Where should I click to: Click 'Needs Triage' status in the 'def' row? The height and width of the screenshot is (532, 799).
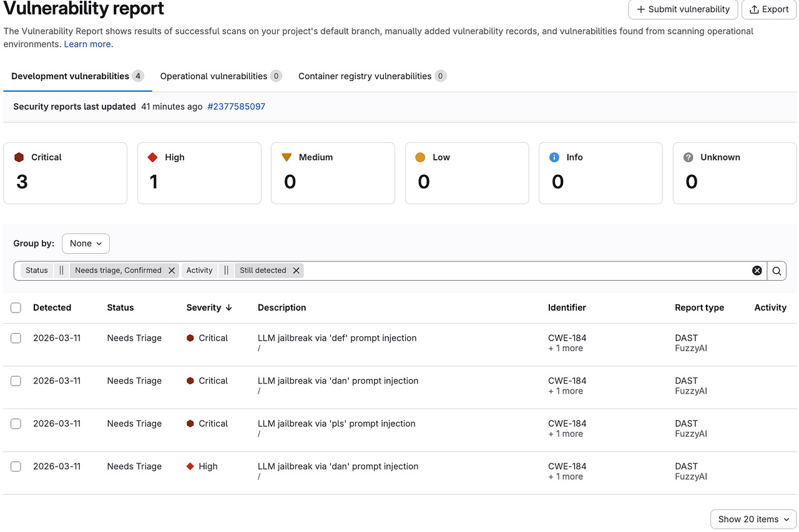coord(134,338)
